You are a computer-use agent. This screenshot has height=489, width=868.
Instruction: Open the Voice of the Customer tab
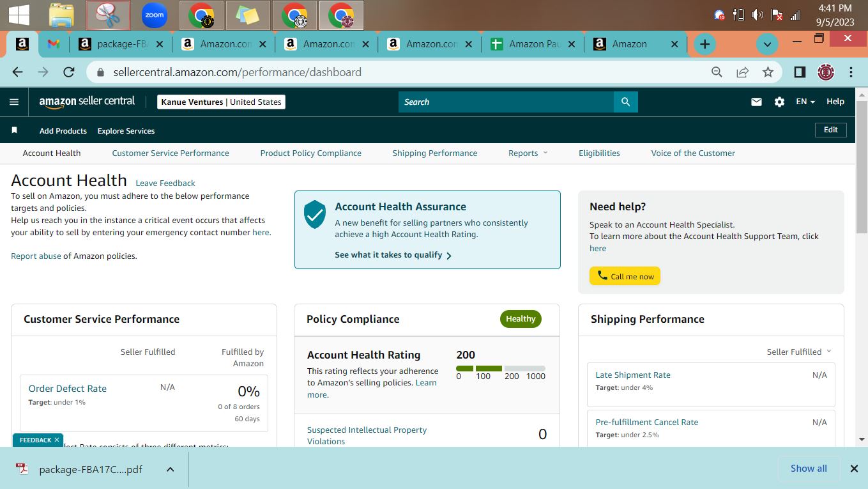coord(693,153)
